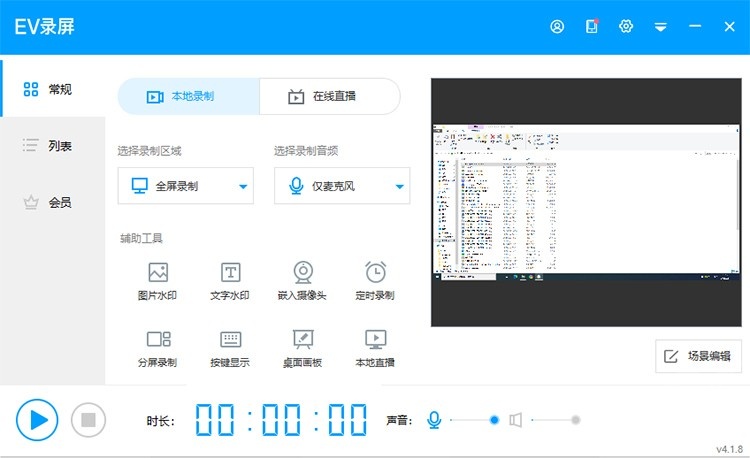Screen dimensions: 750x458
Task: Click the 图片水印 image watermark tool
Action: coord(157,281)
